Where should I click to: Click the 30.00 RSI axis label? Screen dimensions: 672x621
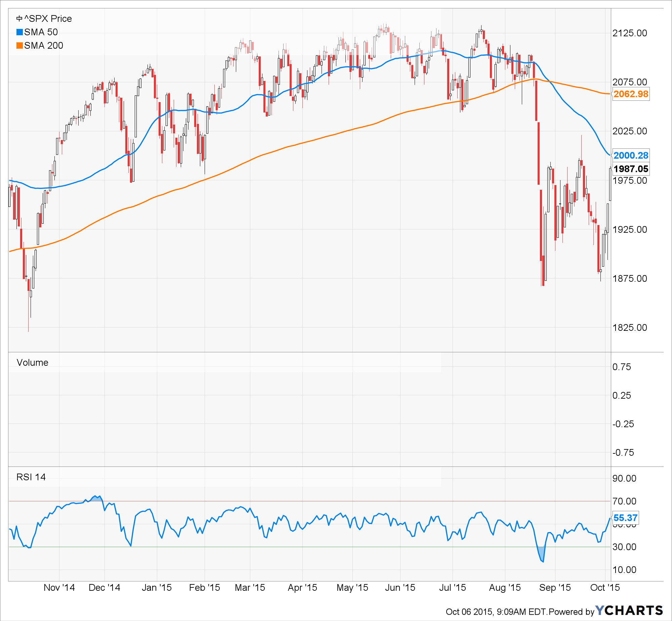[624, 547]
